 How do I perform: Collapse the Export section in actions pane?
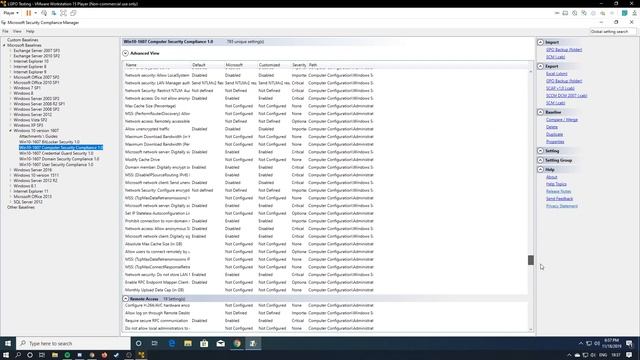540,66
